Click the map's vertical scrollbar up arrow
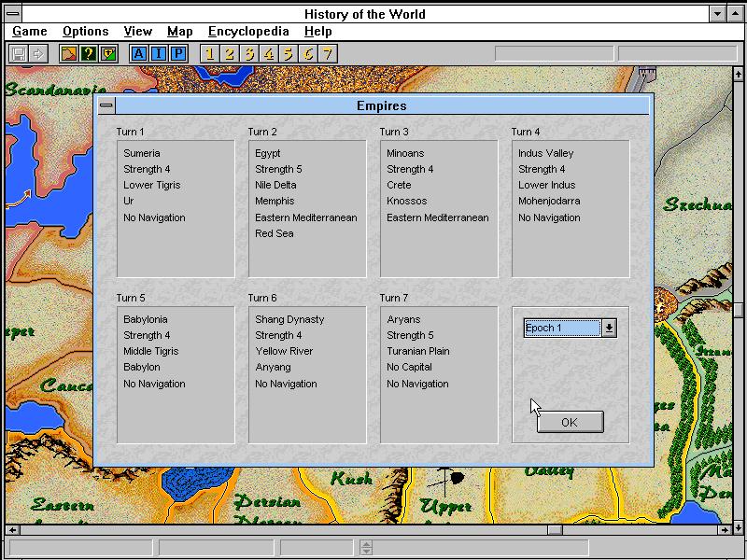 (x=738, y=74)
